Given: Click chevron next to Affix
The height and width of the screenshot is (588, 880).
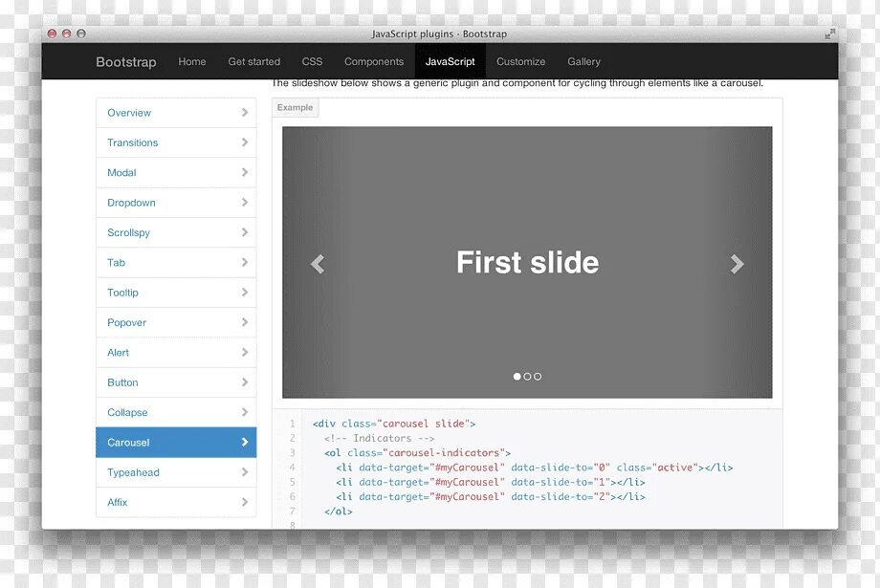Looking at the screenshot, I should [x=245, y=502].
